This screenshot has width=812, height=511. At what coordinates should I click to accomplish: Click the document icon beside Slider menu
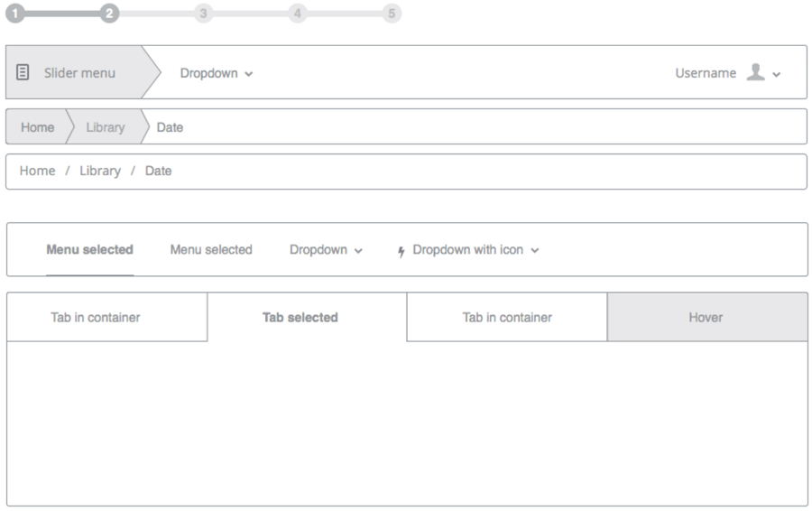click(x=23, y=72)
